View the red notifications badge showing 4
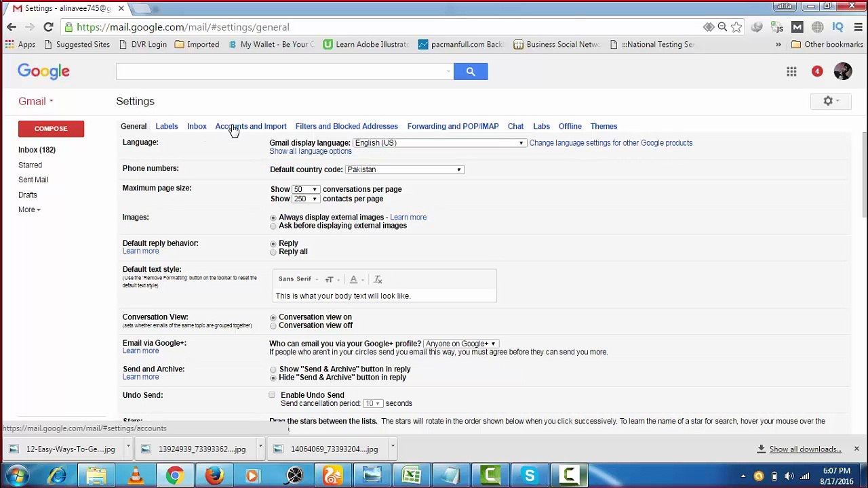Viewport: 868px width, 488px height. pos(817,71)
